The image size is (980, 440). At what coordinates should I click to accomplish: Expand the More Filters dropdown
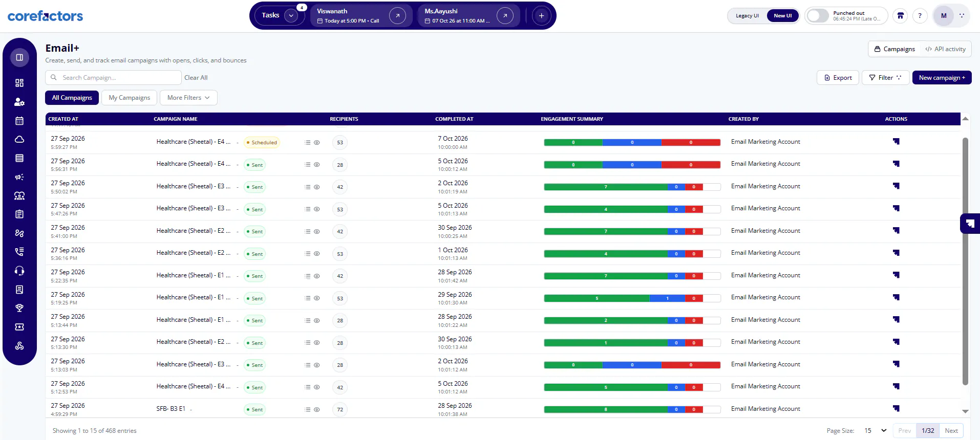tap(188, 98)
